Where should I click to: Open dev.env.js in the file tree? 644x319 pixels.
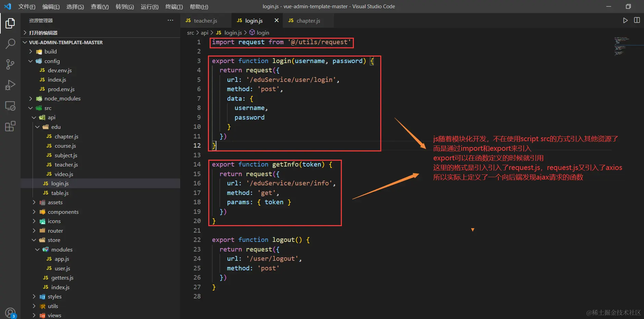pyautogui.click(x=100, y=70)
